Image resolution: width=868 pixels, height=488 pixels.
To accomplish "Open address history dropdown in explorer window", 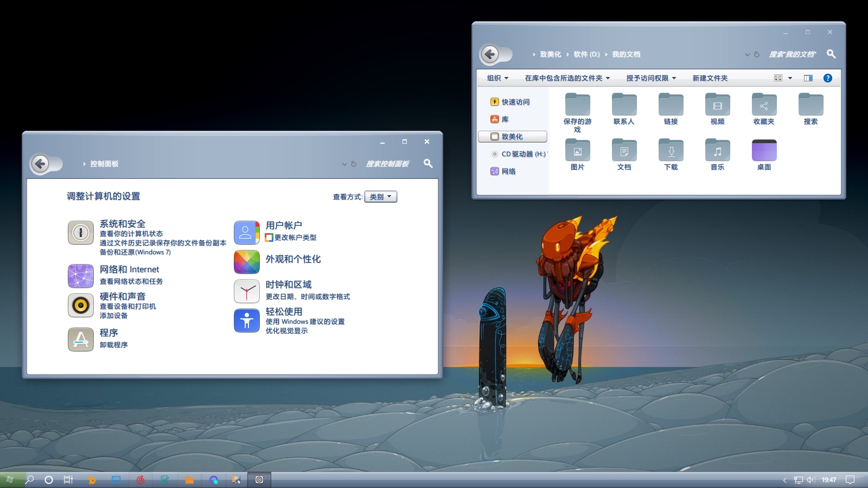I will 747,54.
